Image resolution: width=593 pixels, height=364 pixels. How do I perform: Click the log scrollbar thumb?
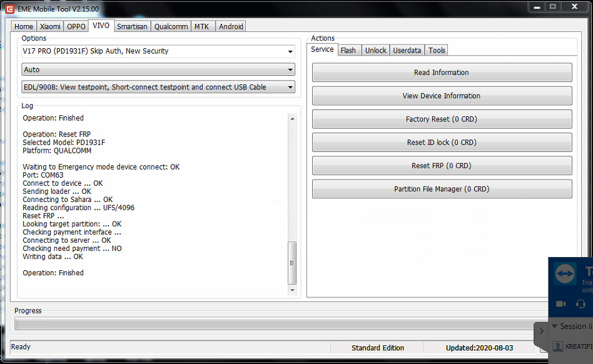point(292,263)
